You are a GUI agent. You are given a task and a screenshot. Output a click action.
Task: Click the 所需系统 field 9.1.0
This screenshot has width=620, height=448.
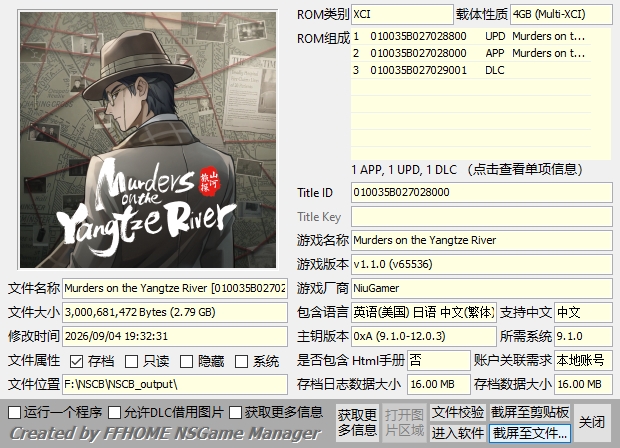(x=583, y=336)
